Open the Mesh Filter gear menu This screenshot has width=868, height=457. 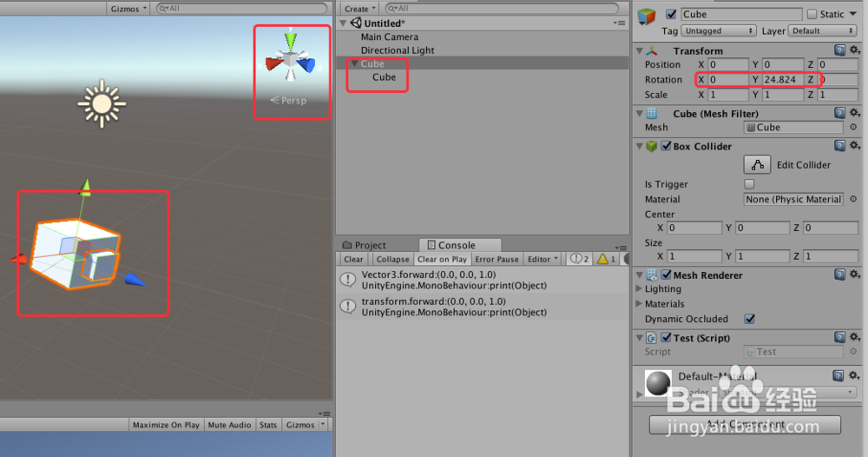point(855,112)
